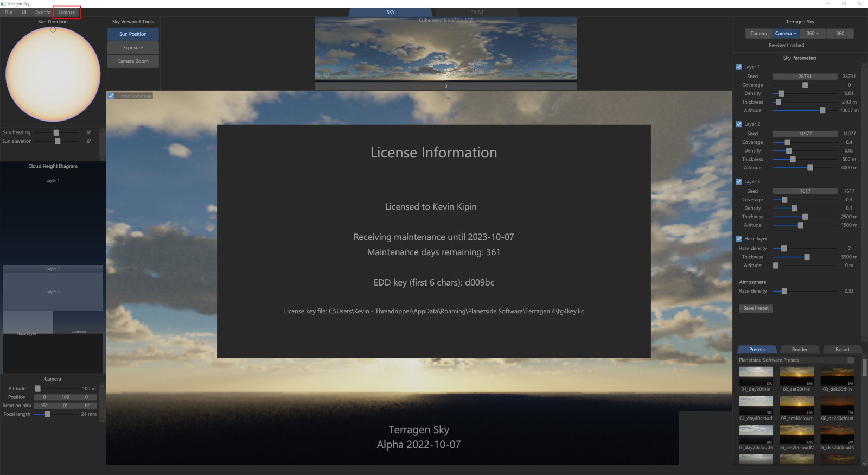Screen dimensions: 868x475
Task: Select the Presets tab
Action: click(x=757, y=350)
